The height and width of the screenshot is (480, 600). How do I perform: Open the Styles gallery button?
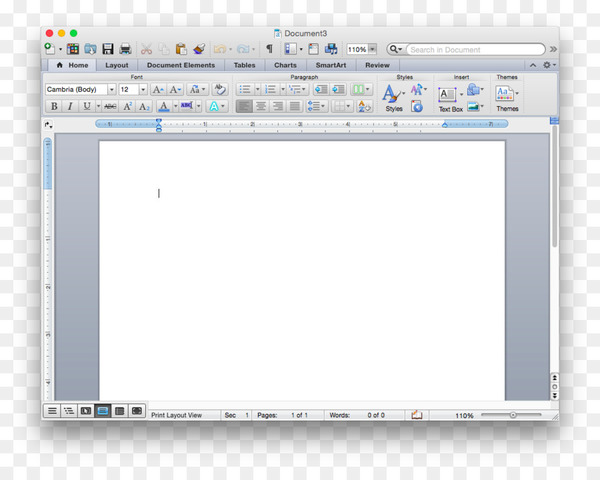click(394, 98)
